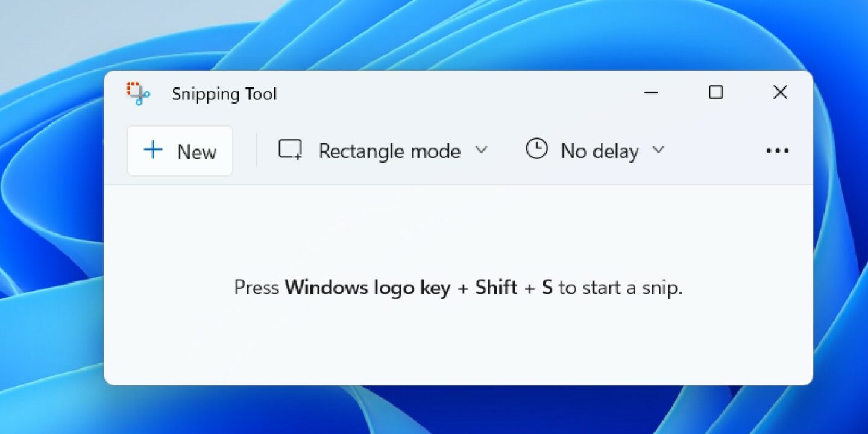This screenshot has width=868, height=434.
Task: Click the clock icon beside No delay
Action: 536,149
